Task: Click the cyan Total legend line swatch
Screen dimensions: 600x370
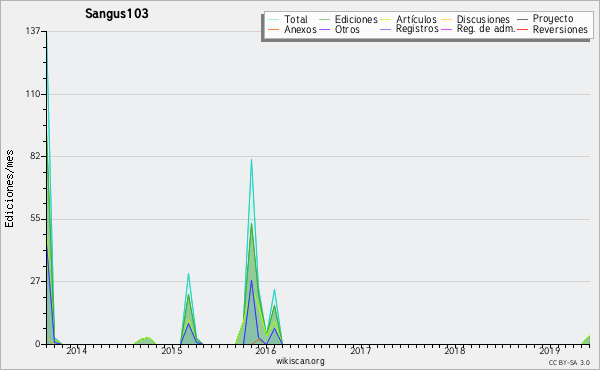Action: tap(273, 20)
